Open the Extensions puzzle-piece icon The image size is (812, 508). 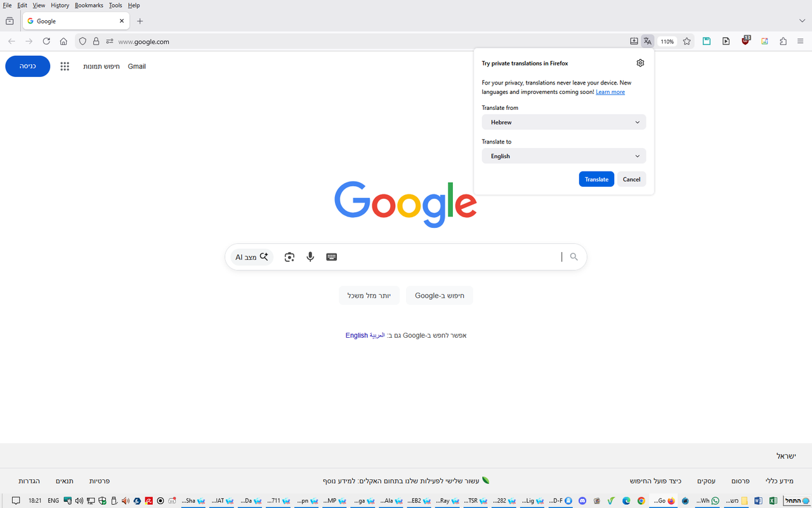(x=783, y=41)
